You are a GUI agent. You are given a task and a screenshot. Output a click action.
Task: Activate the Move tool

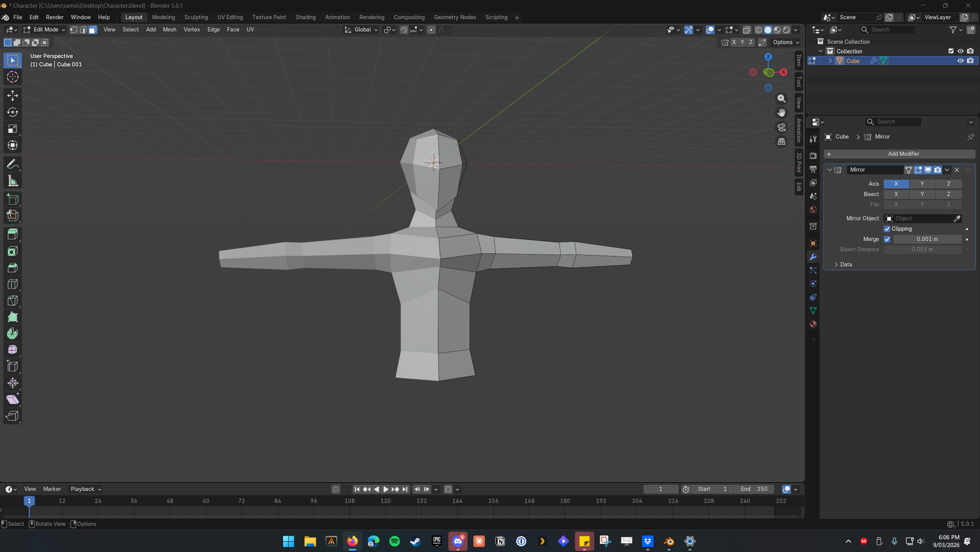pyautogui.click(x=13, y=95)
